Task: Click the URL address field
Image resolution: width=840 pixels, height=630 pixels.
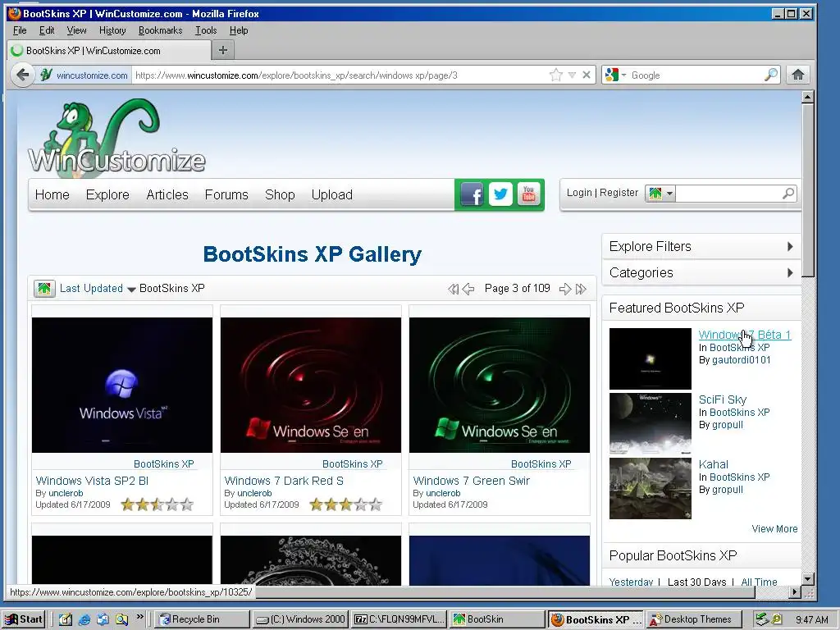Action: tap(340, 75)
